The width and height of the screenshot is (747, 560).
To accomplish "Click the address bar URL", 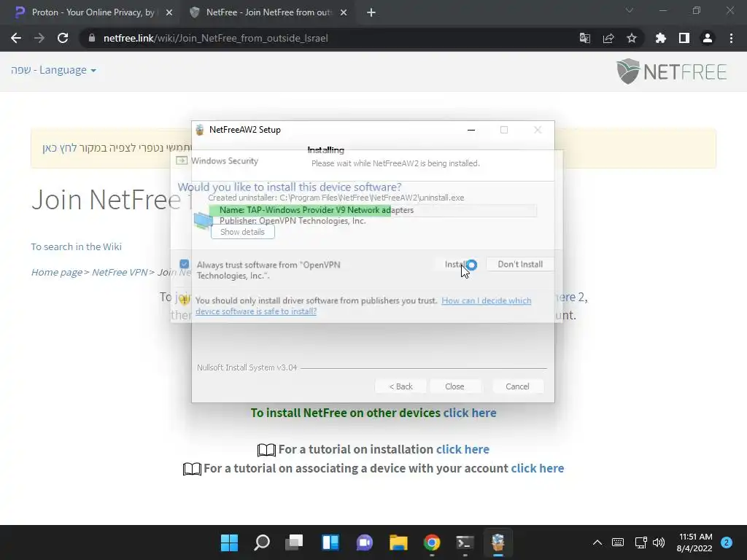I will click(216, 38).
